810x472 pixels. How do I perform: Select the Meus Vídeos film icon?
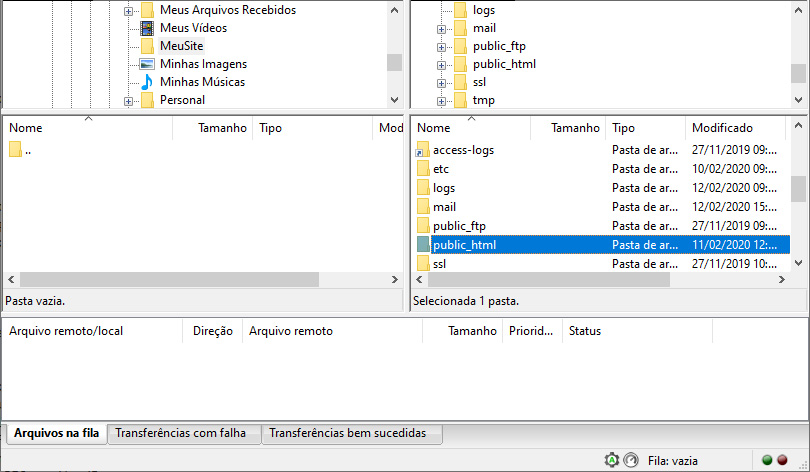(147, 28)
